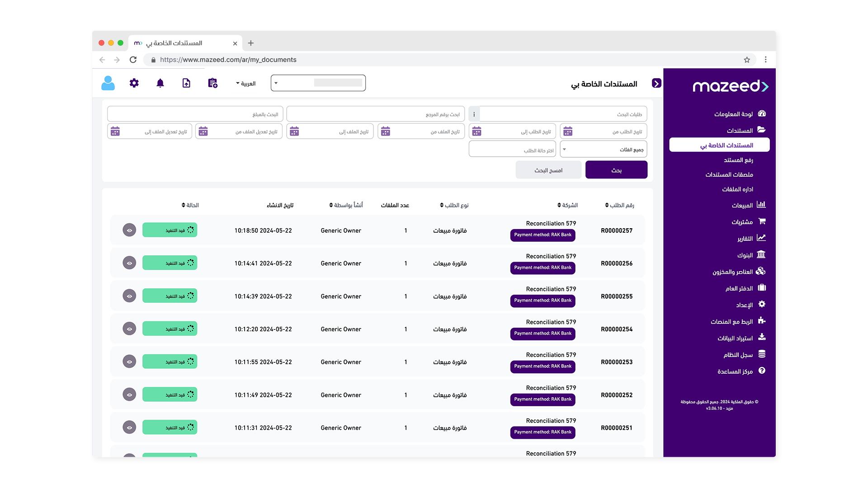Open the 'المبيعات' sidebar menu
868x488 pixels.
point(742,206)
